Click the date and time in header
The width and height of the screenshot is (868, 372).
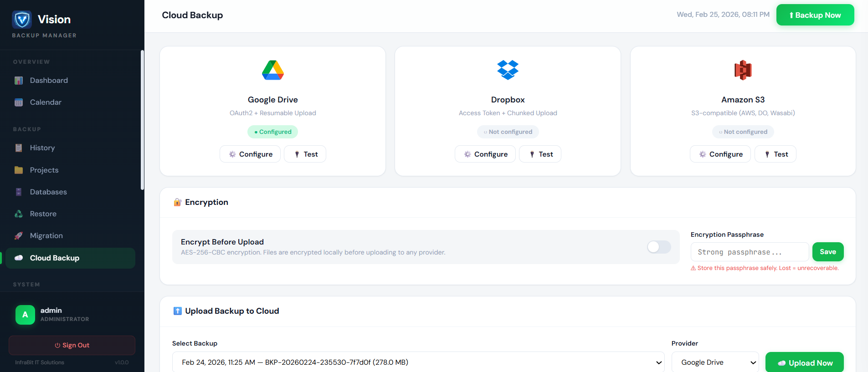pyautogui.click(x=723, y=15)
